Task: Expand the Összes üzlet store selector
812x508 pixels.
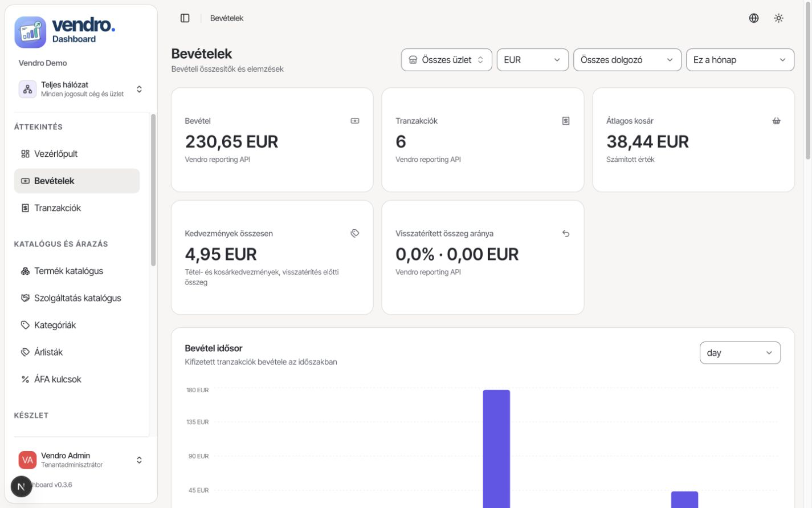Action: 446,60
